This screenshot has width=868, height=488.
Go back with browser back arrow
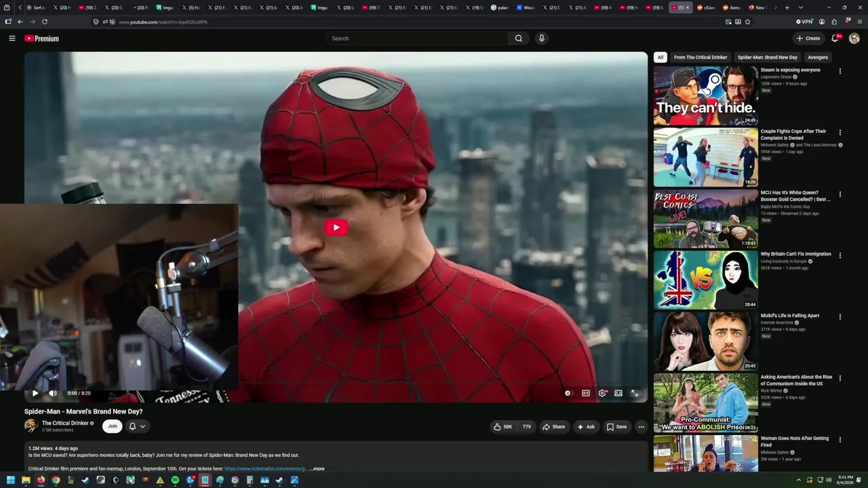point(20,22)
